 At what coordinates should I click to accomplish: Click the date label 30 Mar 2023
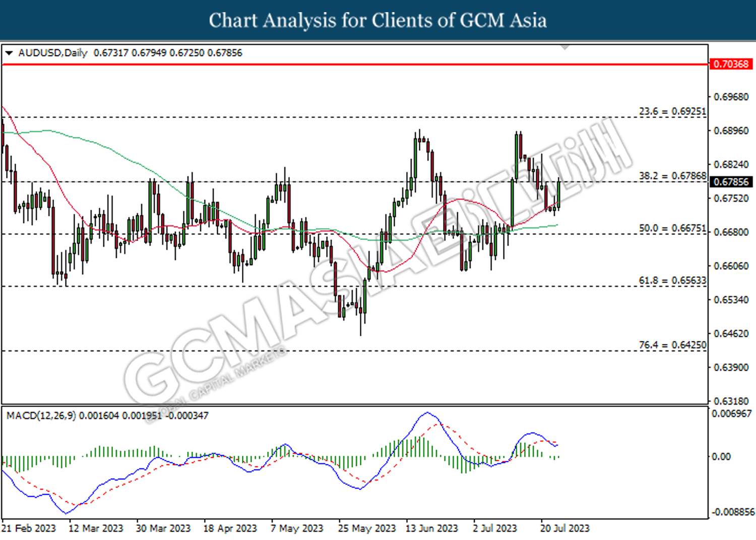163,528
